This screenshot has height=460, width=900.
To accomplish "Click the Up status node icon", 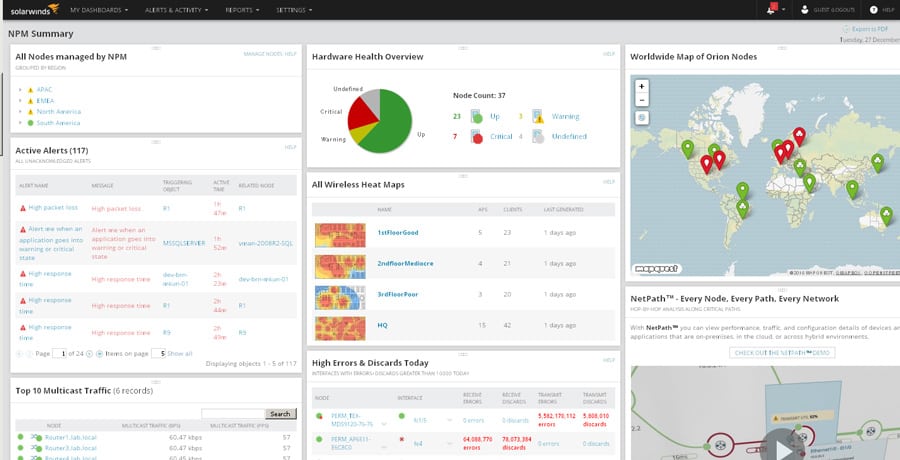I will (x=476, y=117).
